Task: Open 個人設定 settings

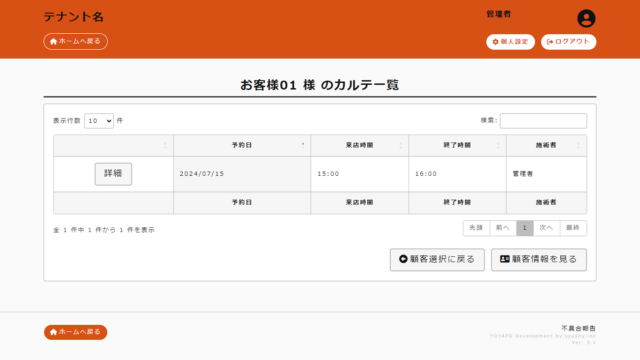Action: click(510, 42)
